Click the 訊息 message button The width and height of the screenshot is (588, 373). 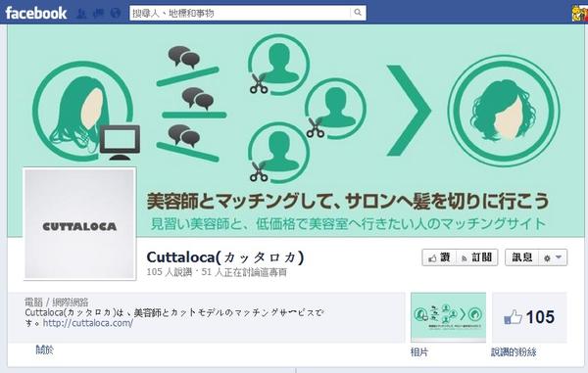pos(522,257)
